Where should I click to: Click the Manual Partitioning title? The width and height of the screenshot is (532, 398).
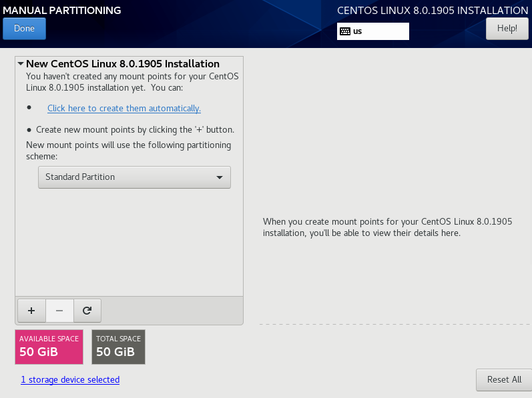point(61,11)
